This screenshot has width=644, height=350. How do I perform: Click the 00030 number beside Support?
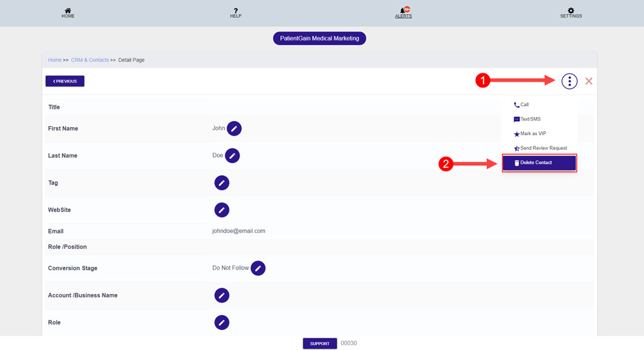[348, 344]
